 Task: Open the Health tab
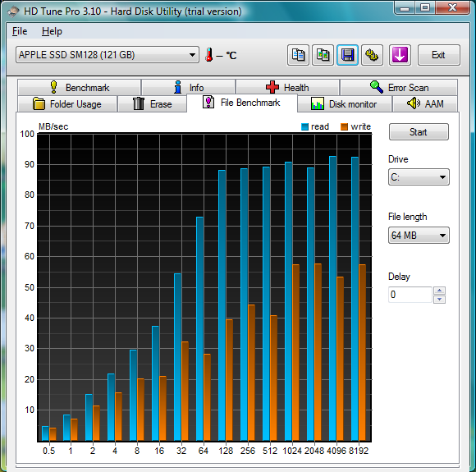[x=287, y=88]
